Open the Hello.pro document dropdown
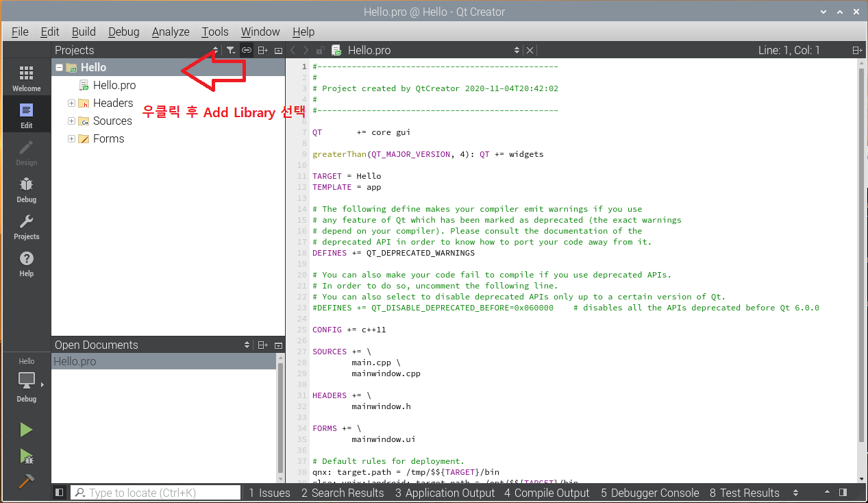The image size is (868, 503). tap(517, 50)
